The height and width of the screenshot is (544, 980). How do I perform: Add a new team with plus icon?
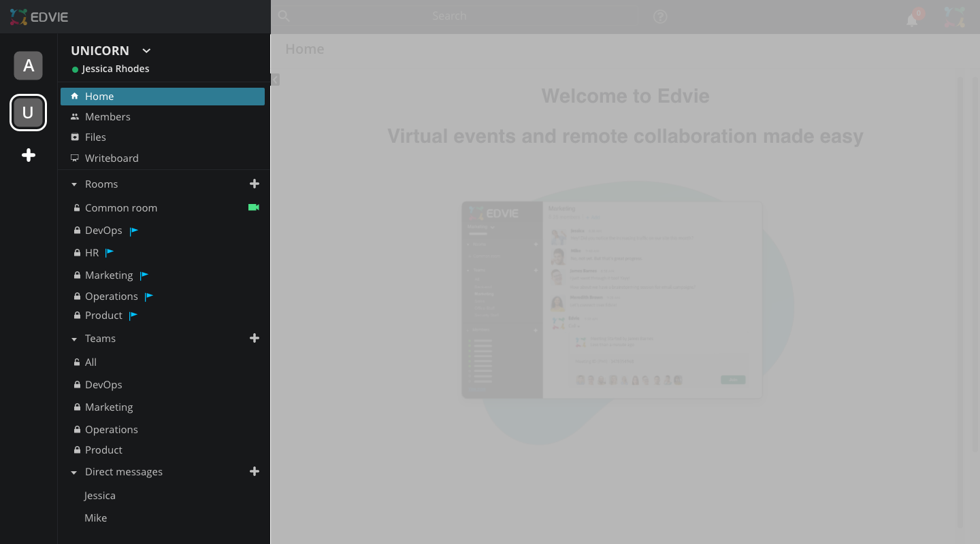click(x=255, y=338)
